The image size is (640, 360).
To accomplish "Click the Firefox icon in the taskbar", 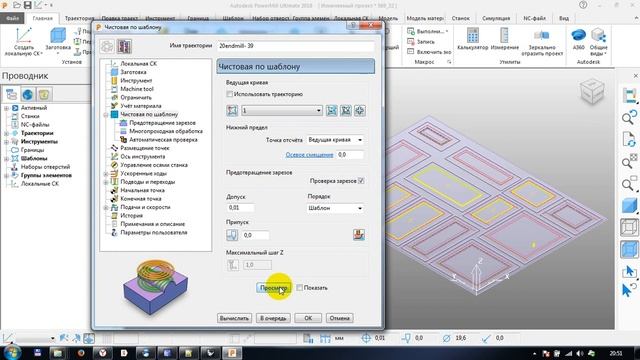I will pyautogui.click(x=81, y=353).
